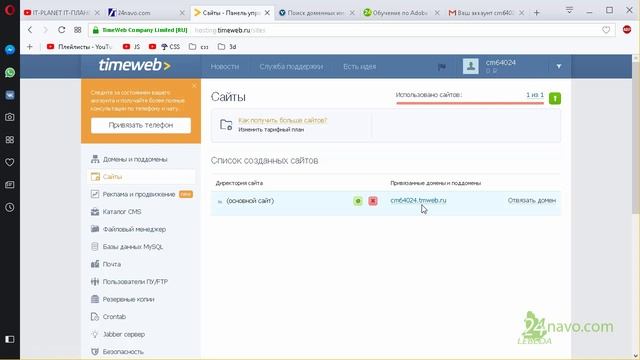
Task: Open Сайты menu item in sidebar
Action: [141, 177]
